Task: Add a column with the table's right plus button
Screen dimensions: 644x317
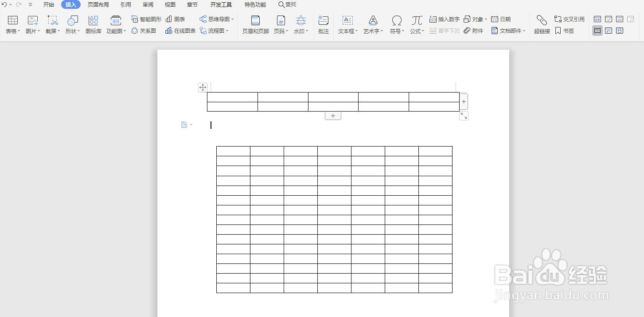Action: 464,102
